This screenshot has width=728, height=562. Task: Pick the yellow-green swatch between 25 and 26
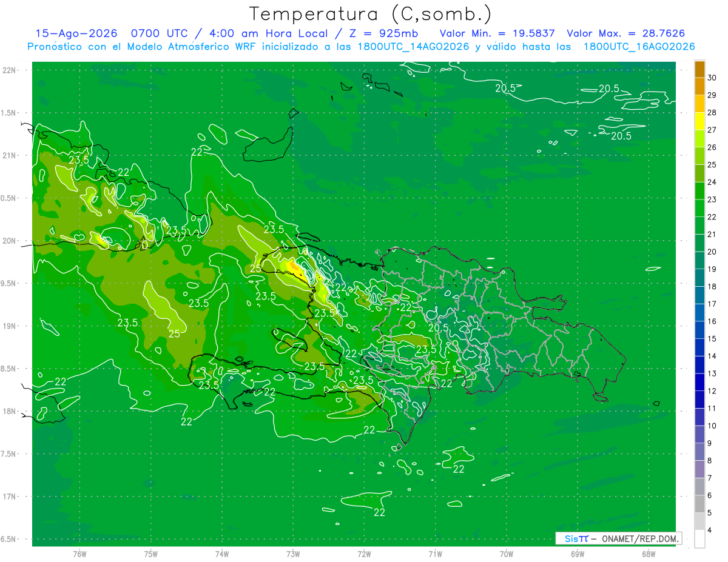(x=699, y=156)
